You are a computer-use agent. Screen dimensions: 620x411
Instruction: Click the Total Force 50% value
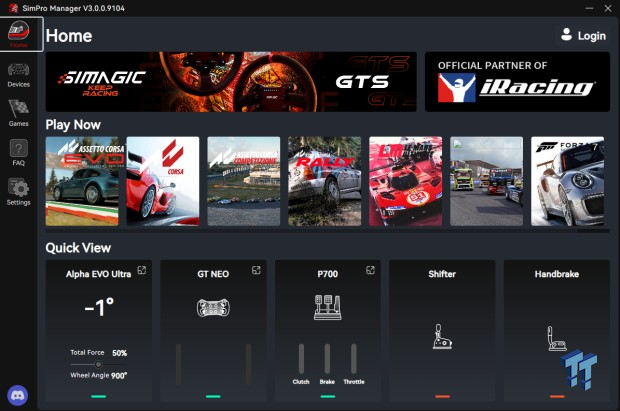click(x=120, y=353)
